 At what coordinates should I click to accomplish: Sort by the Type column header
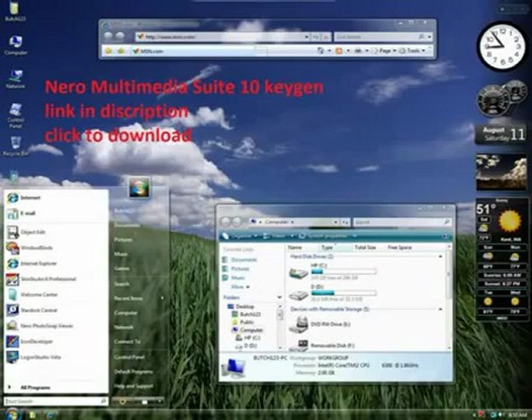(335, 247)
